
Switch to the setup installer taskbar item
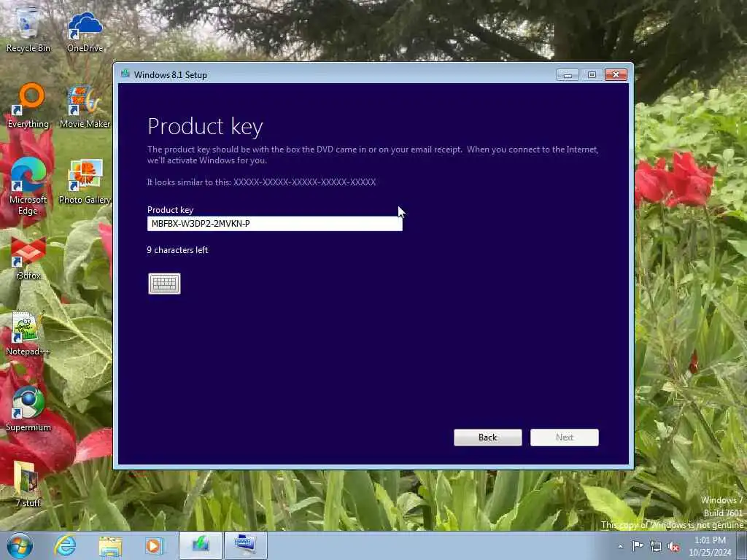[x=201, y=545]
